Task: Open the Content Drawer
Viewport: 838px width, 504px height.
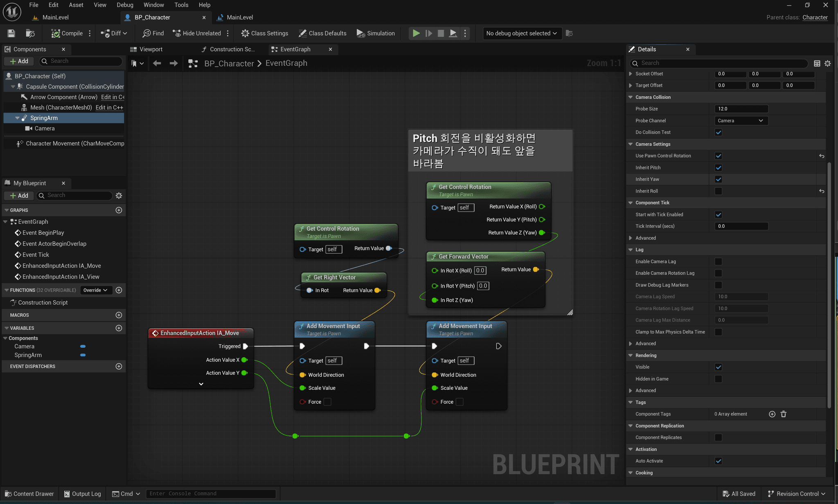Action: click(29, 494)
